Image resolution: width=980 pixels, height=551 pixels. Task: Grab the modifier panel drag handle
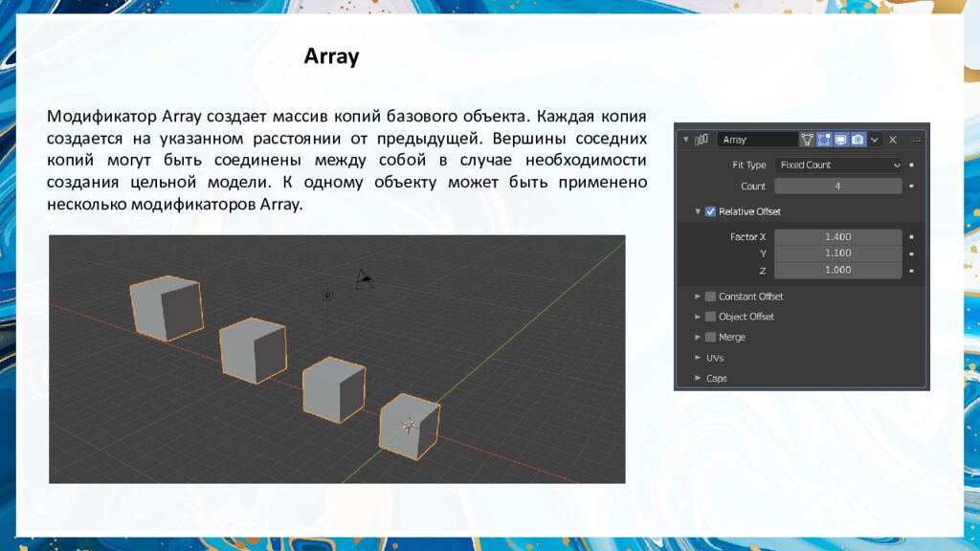coord(916,140)
